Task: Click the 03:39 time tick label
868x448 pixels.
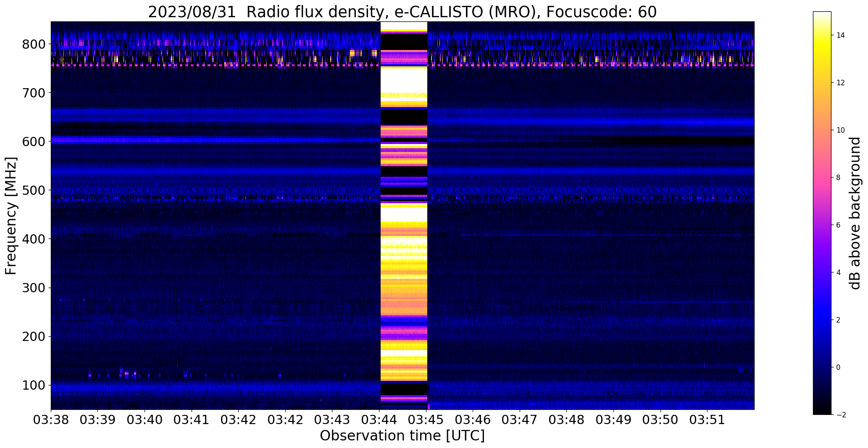Action: coord(98,420)
